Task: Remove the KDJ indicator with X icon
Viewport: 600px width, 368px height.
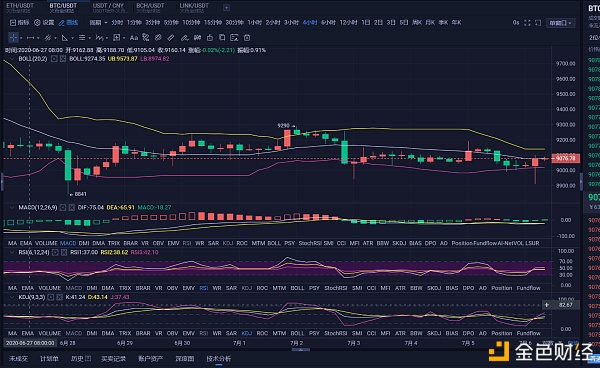Action: click(x=59, y=297)
